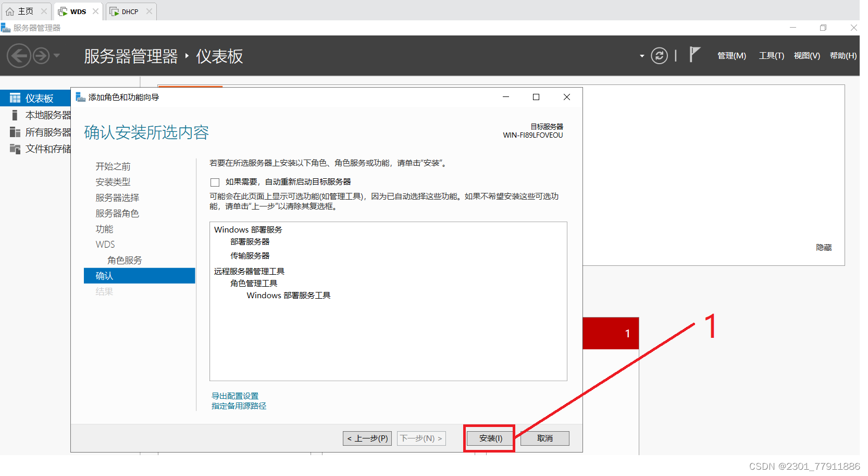
Task: Click the red tile showing 1
Action: (611, 333)
